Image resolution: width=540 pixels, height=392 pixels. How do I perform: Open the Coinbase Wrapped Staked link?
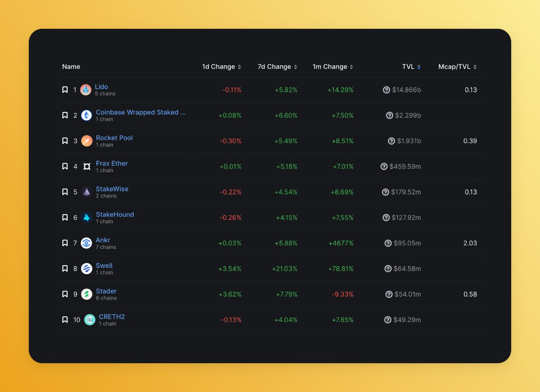(x=140, y=113)
